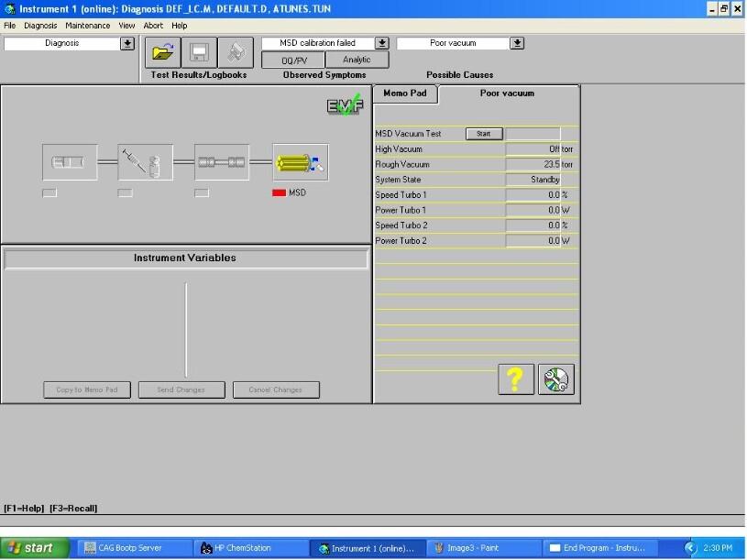Start the MSD Vacuum Test
This screenshot has height=560, width=747.
484,134
